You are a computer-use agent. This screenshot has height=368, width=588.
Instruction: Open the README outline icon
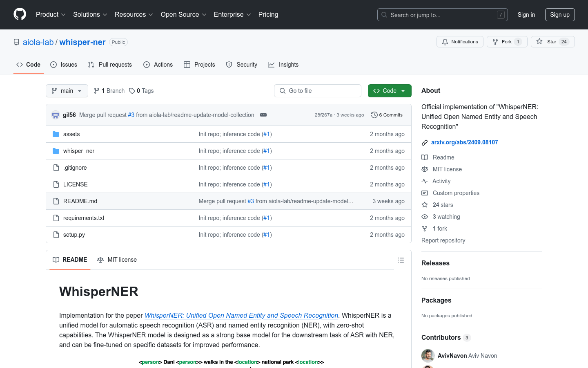tap(401, 260)
